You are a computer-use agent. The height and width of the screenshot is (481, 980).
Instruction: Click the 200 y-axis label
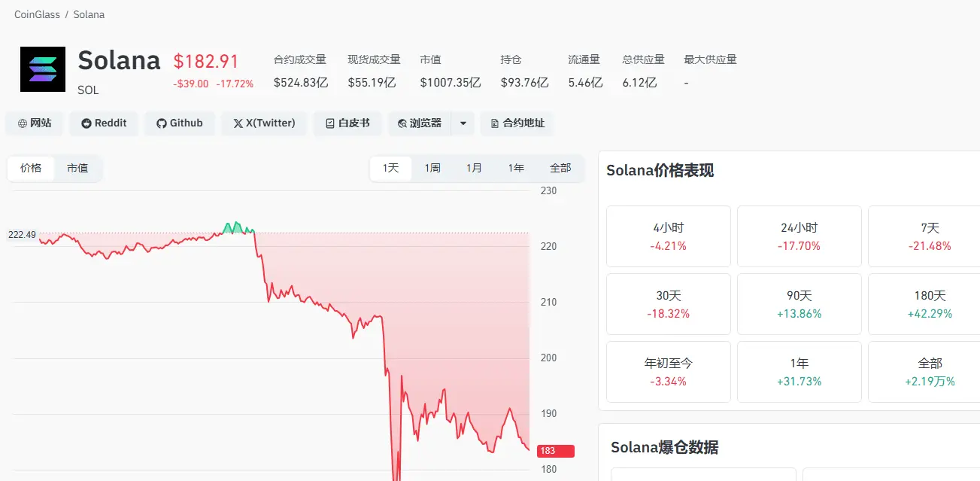[x=548, y=358]
